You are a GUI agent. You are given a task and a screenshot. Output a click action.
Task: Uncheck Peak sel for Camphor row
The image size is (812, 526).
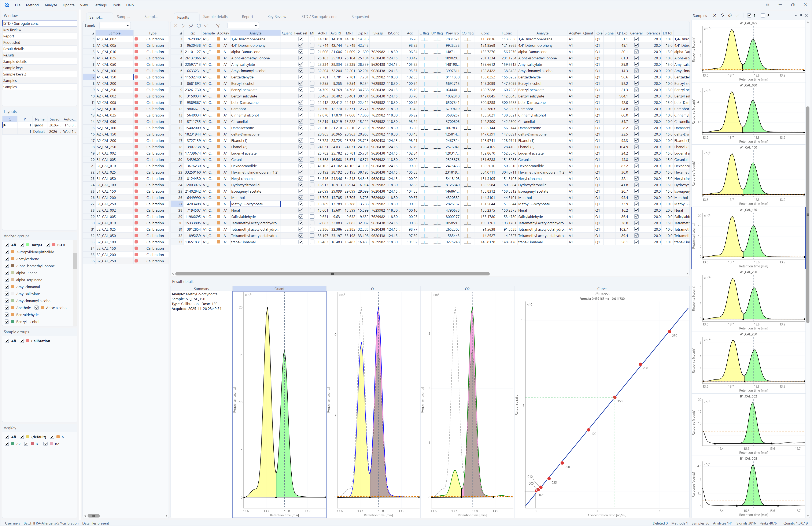[x=300, y=109]
